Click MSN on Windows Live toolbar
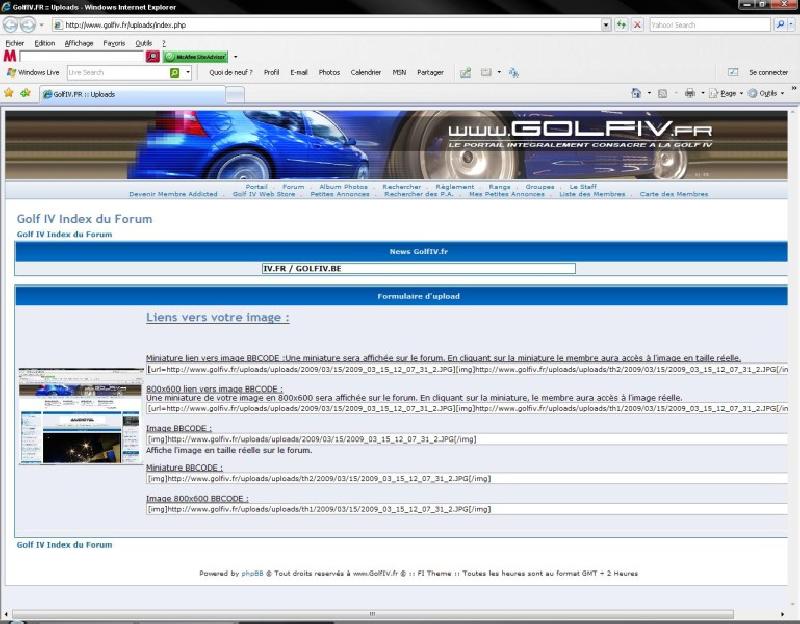Screen dimensions: 800x624 pyautogui.click(x=399, y=72)
